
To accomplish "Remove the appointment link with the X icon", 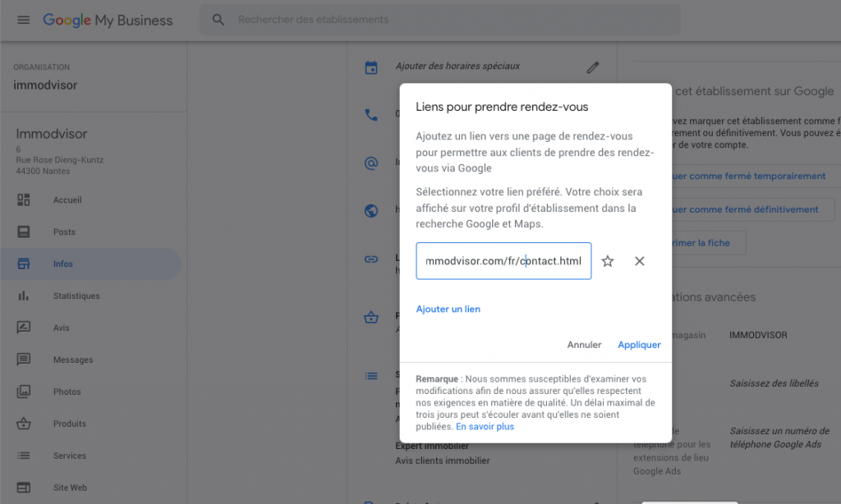I will [639, 261].
